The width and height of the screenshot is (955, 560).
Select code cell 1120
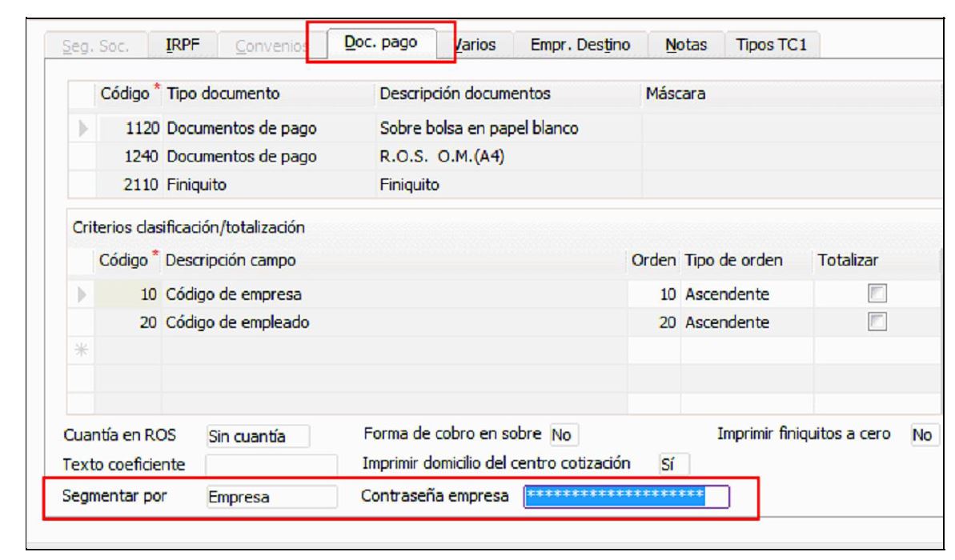click(129, 129)
